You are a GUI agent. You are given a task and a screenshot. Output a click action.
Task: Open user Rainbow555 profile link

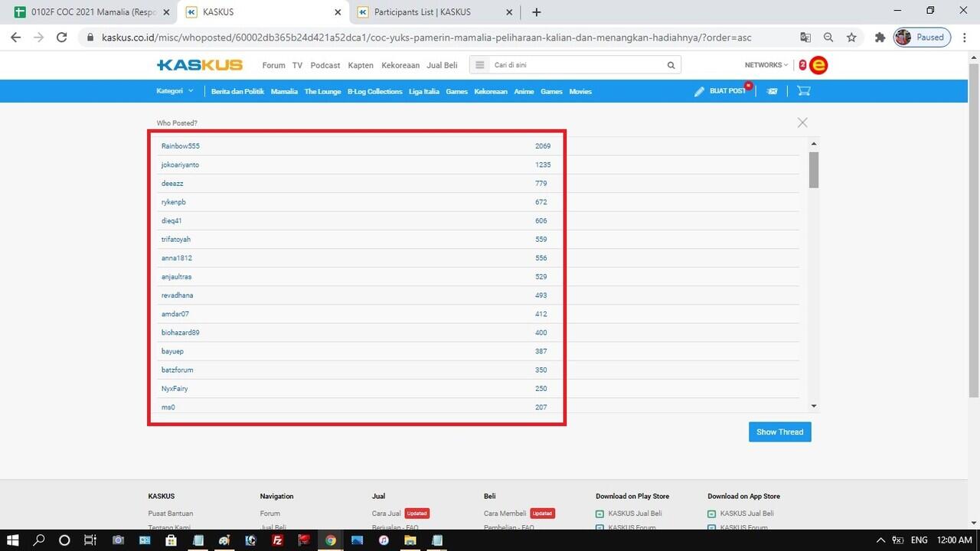coord(181,146)
